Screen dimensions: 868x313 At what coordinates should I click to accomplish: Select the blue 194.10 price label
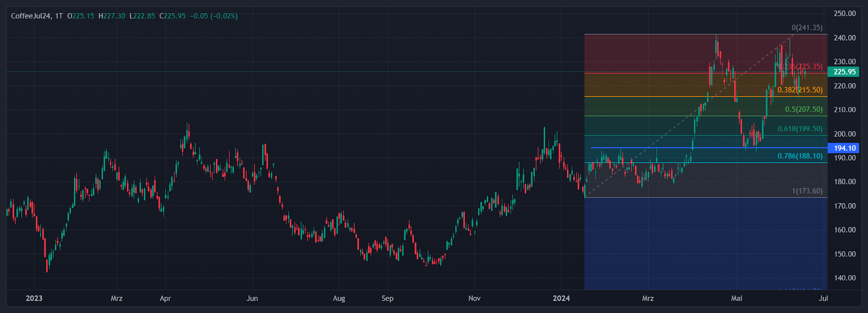[x=844, y=148]
